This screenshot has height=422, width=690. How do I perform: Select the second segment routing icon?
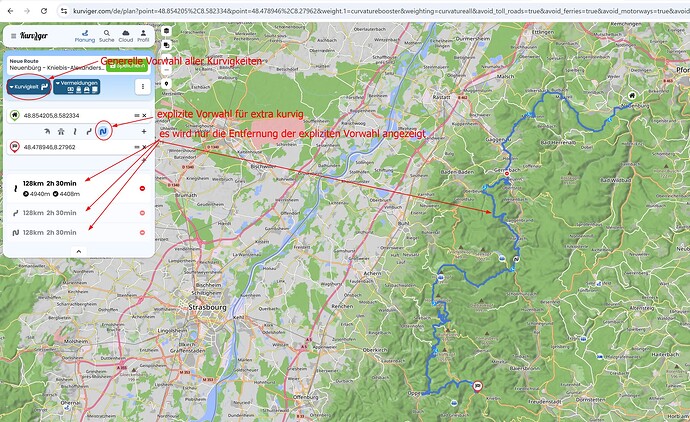[x=61, y=131]
